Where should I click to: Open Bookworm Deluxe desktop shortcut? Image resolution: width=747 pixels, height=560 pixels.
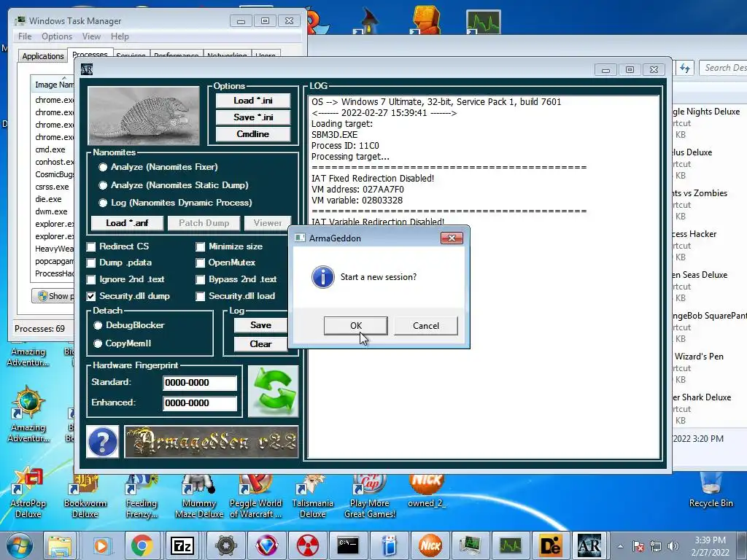point(85,495)
